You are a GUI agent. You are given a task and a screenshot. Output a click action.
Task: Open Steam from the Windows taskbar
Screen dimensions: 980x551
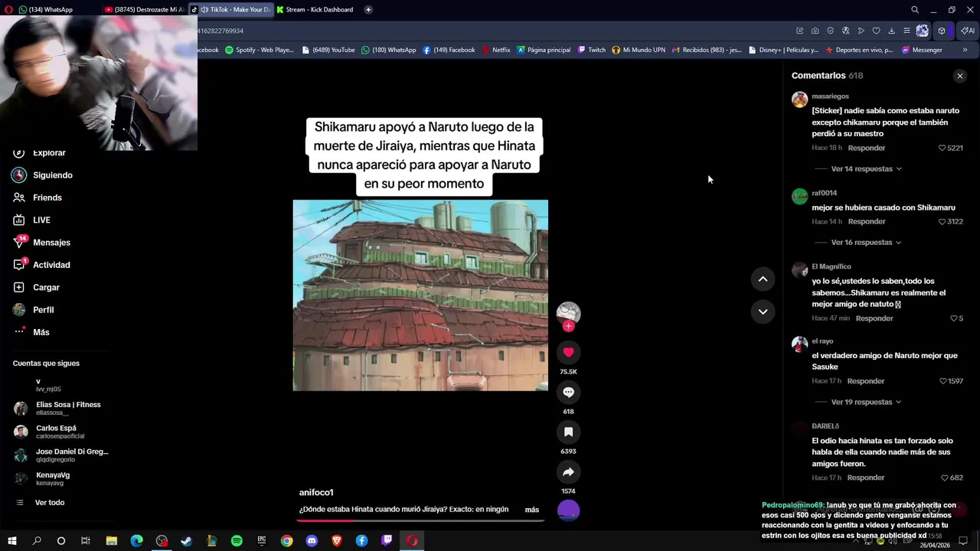pos(186,541)
